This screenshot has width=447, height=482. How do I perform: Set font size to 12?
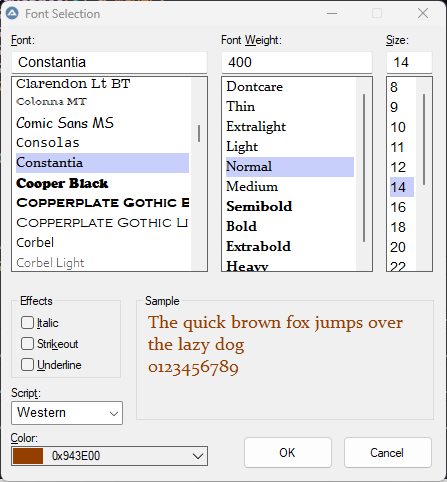pos(402,167)
